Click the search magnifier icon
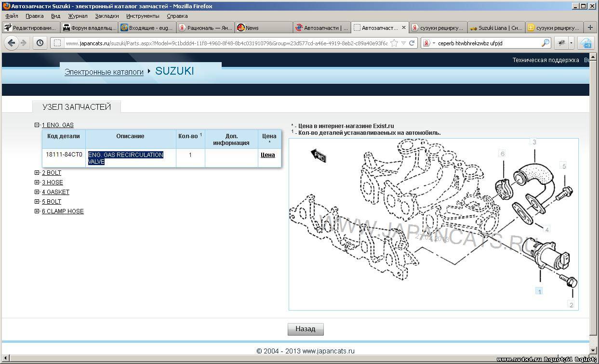 pos(545,43)
